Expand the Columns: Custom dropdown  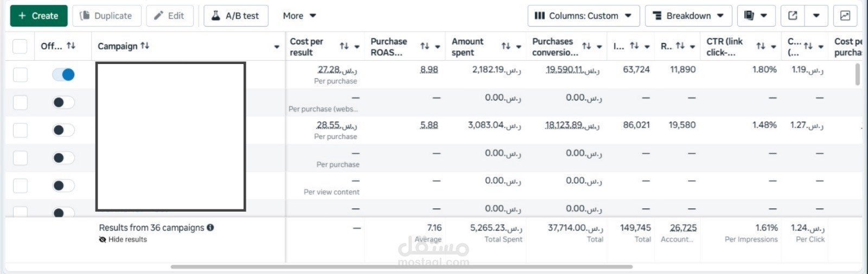coord(583,16)
